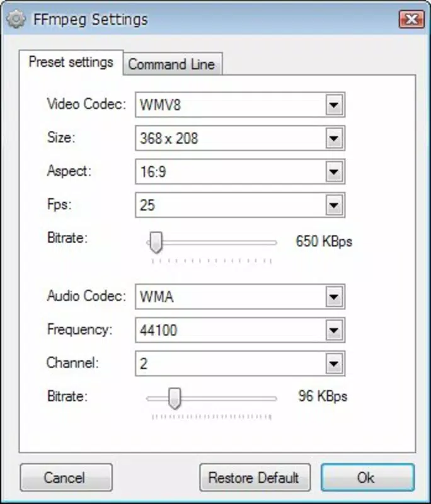Screen dimensions: 431x504
Task: Click the Audio Codec label
Action: coord(86,295)
